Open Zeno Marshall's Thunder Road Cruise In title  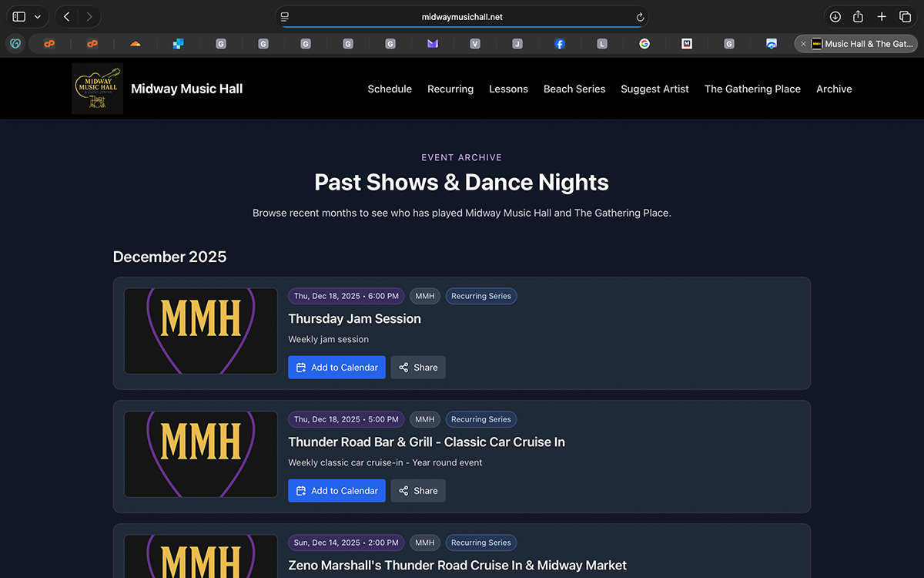coord(457,565)
